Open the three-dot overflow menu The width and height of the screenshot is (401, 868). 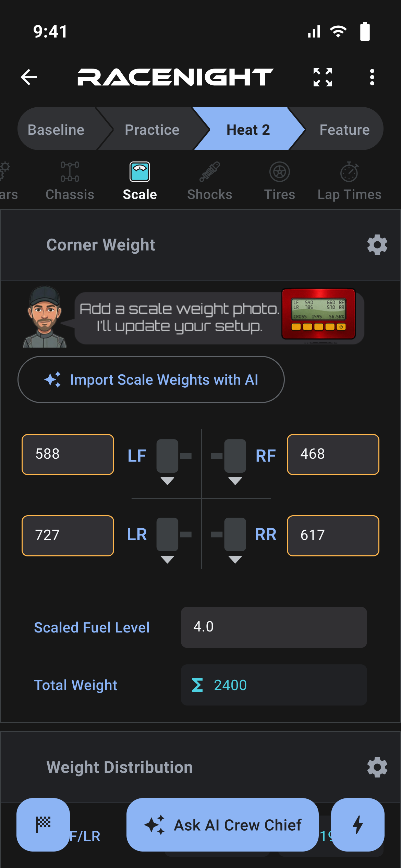point(372,77)
